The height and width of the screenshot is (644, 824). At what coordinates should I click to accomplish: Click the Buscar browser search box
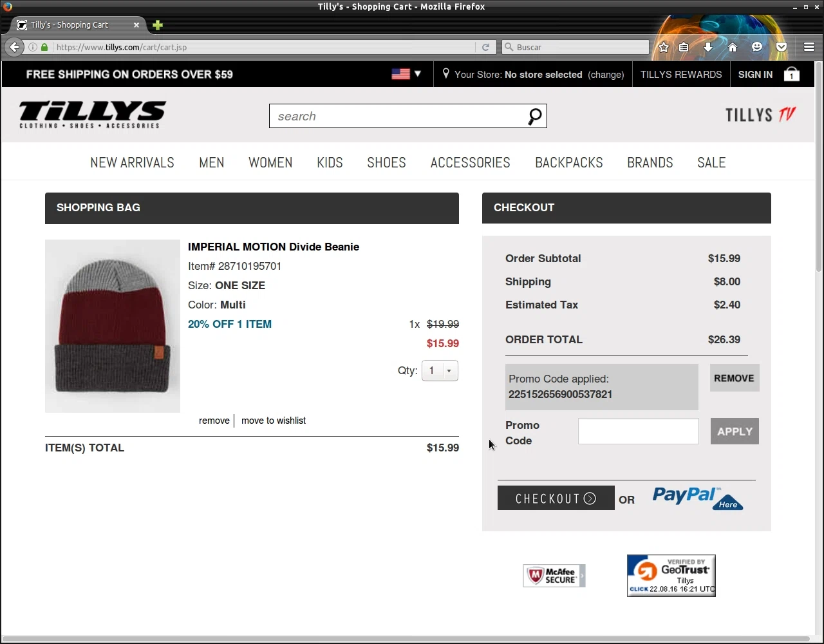576,47
